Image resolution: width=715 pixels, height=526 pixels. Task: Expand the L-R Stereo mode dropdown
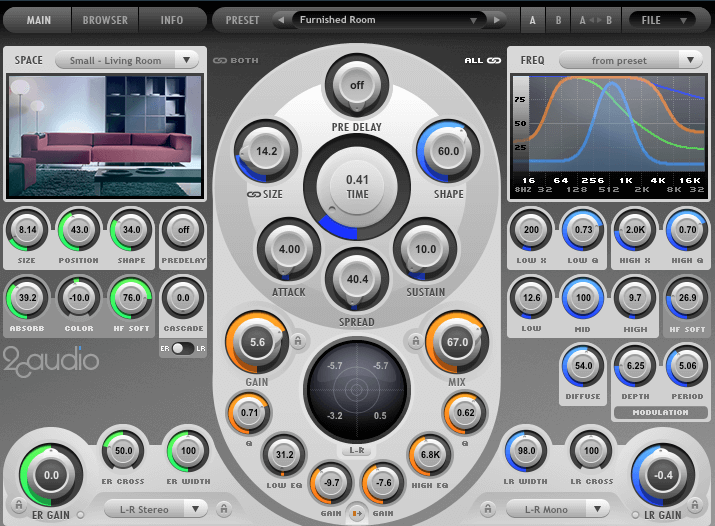(x=156, y=509)
